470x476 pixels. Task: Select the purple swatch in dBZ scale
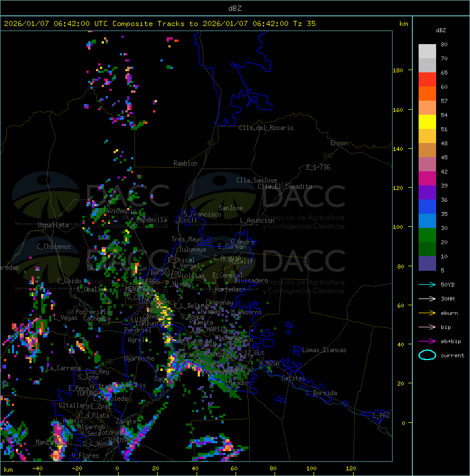tap(427, 193)
